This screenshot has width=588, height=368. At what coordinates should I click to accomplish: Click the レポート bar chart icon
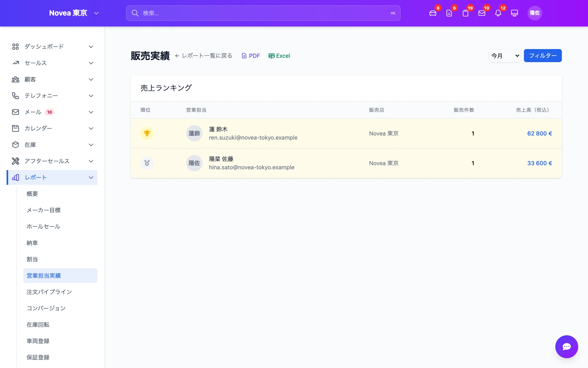[16, 177]
